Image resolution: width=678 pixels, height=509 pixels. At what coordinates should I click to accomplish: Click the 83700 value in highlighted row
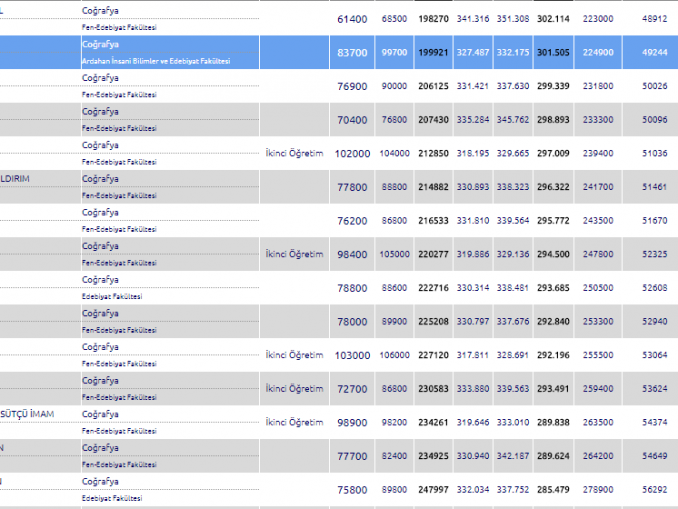pyautogui.click(x=352, y=52)
